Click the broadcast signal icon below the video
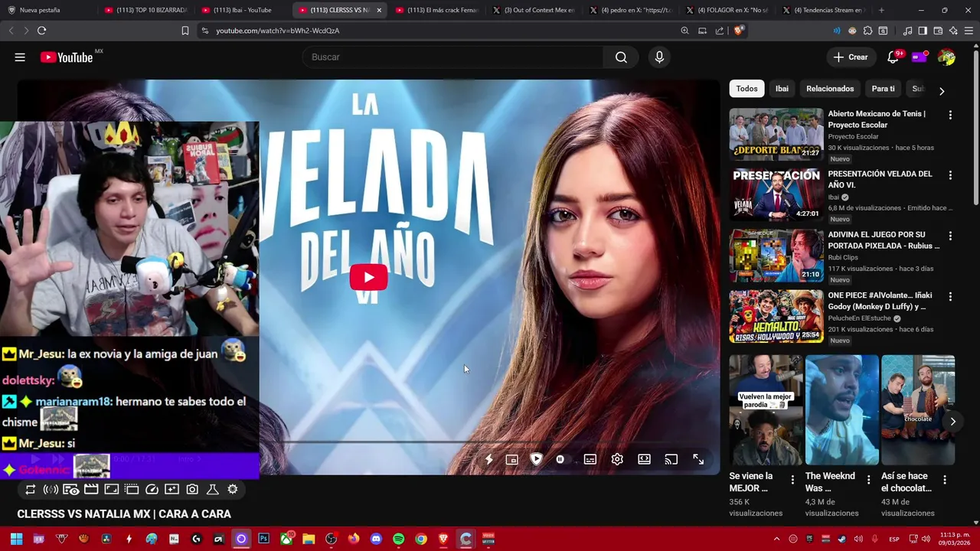 pyautogui.click(x=51, y=490)
